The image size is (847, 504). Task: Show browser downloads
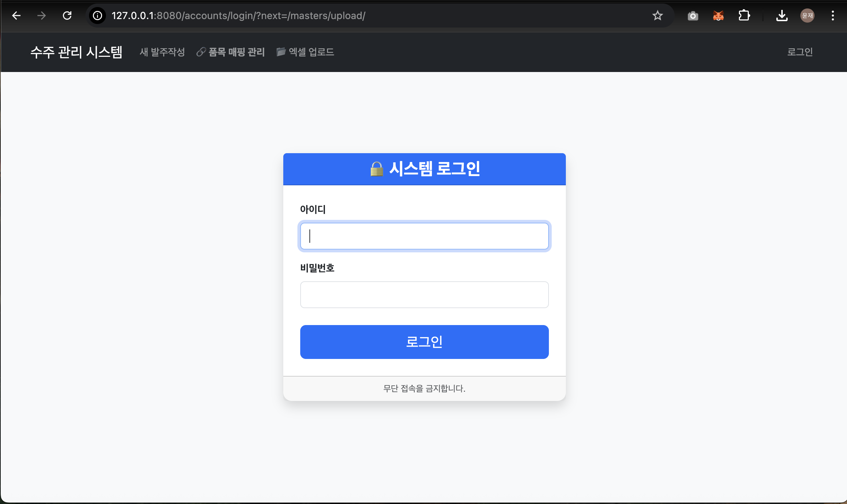(782, 16)
